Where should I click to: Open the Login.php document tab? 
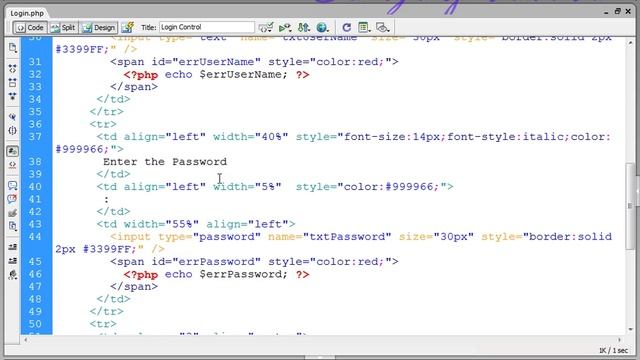click(x=27, y=13)
